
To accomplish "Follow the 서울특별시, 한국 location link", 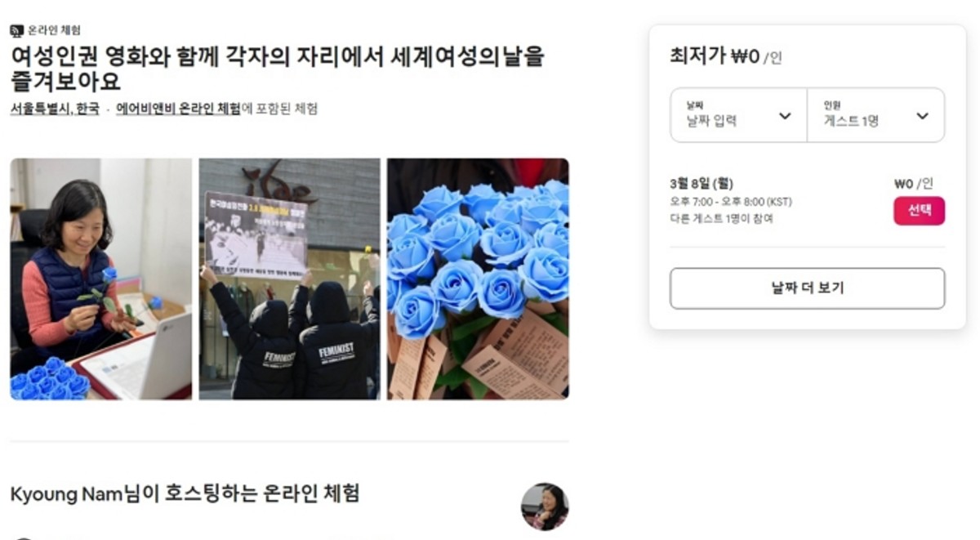I will 55,108.
